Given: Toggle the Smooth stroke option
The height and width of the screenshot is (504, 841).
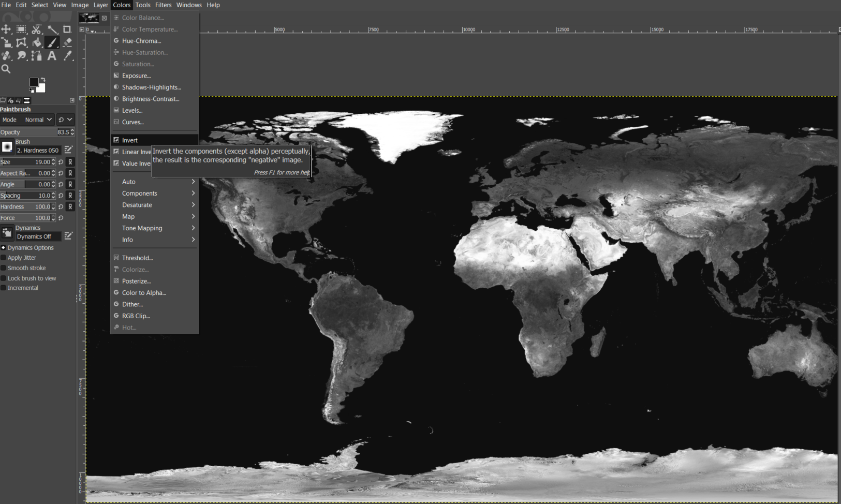Looking at the screenshot, I should click(x=3, y=268).
